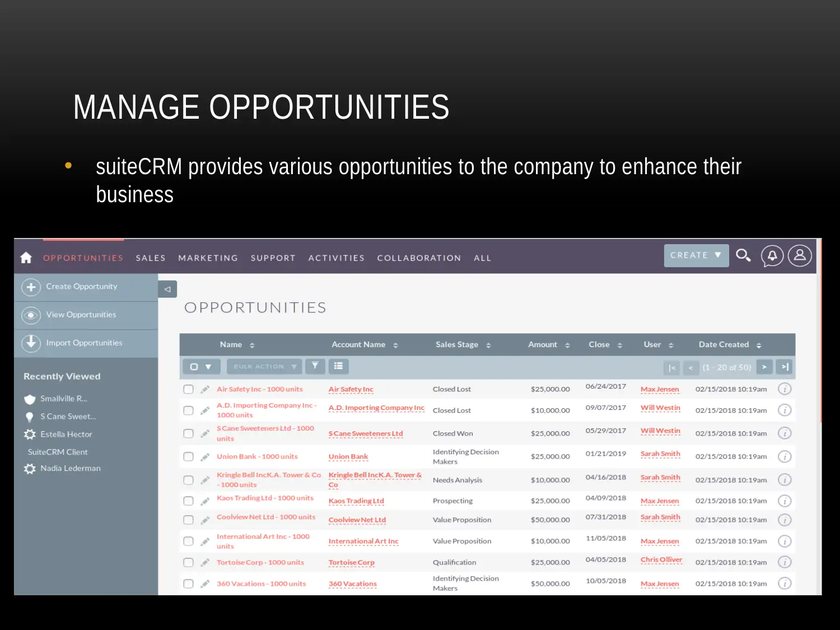Screen dimensions: 840x630
Task: Open the MARKETING menu
Action: (208, 258)
